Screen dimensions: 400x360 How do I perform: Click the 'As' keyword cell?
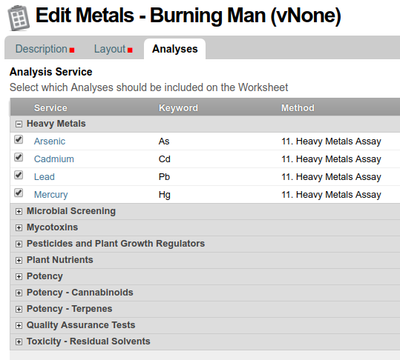point(164,141)
